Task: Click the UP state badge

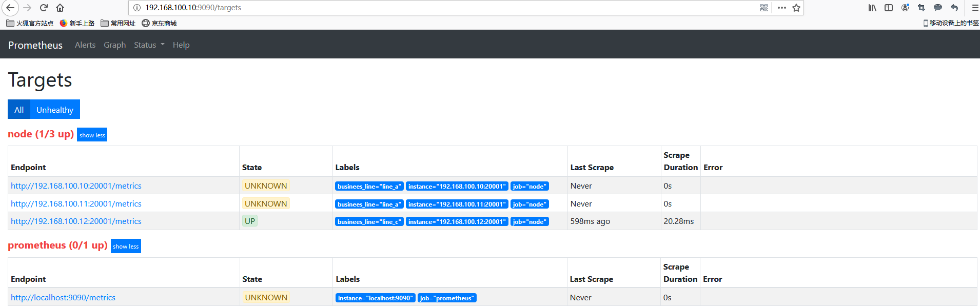Action: [x=250, y=221]
